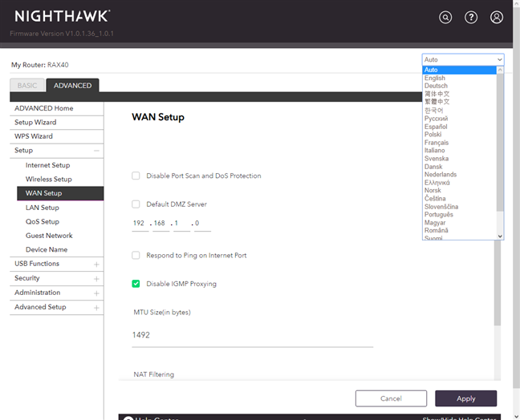Choose Nederlands language option
Image resolution: width=520 pixels, height=420 pixels.
[460, 174]
